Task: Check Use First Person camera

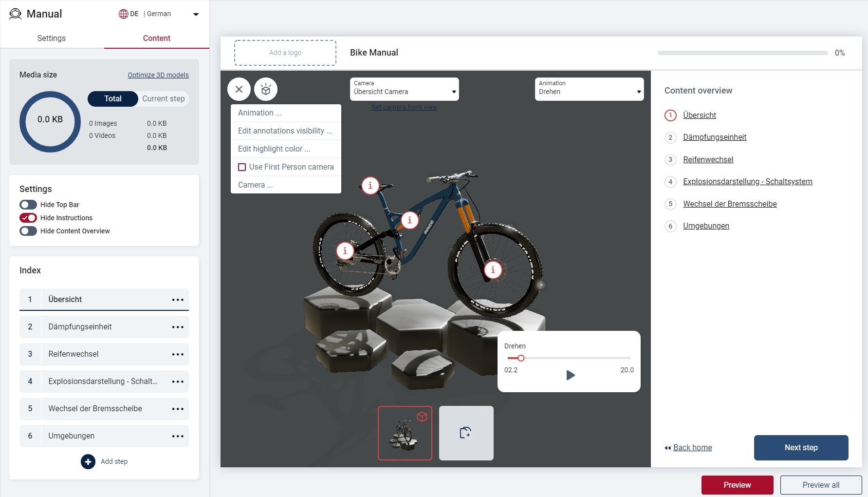Action: click(x=242, y=167)
